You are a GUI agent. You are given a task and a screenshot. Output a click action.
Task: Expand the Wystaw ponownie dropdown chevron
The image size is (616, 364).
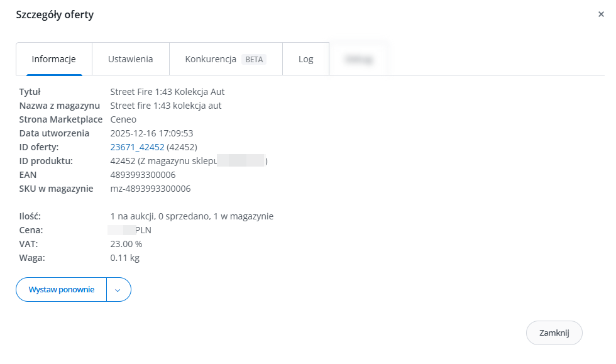118,290
